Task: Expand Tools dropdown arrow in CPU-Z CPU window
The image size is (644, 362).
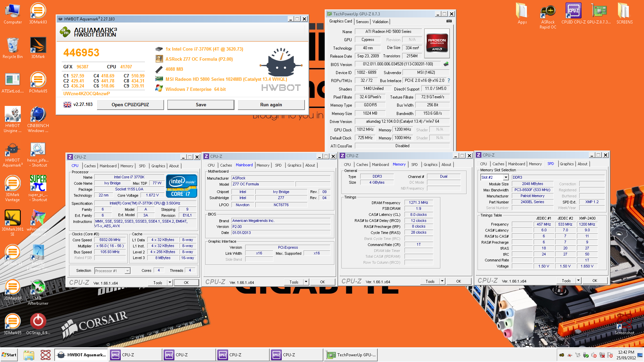Action: pyautogui.click(x=170, y=283)
